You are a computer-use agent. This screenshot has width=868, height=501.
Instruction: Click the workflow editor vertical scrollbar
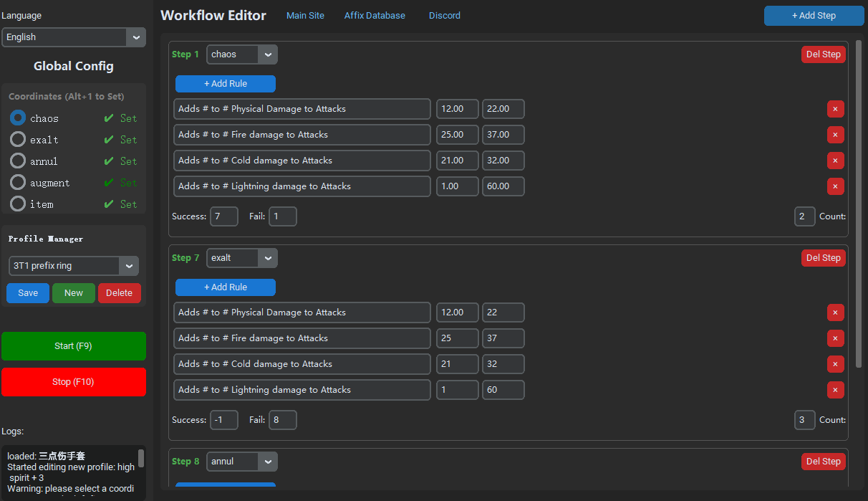point(859,204)
